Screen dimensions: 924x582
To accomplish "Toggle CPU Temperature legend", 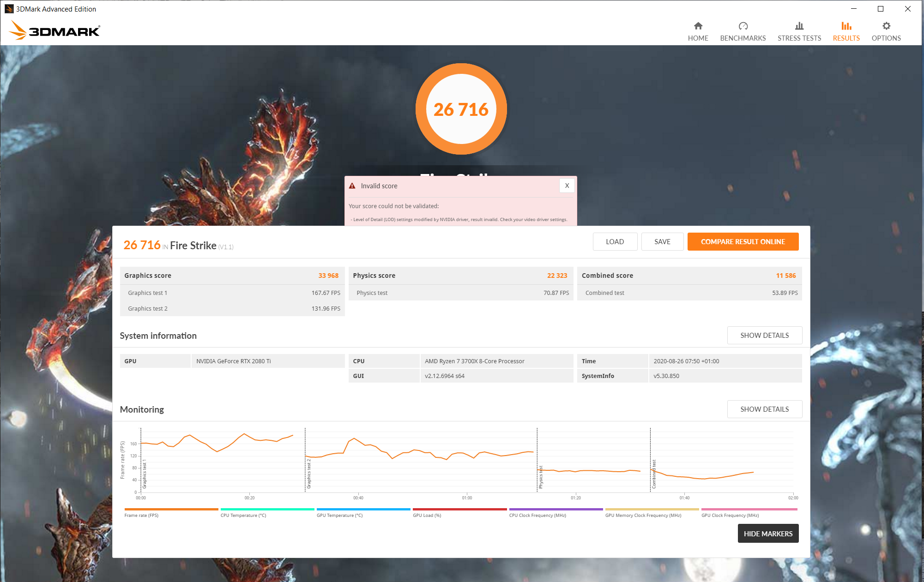I will tap(267, 512).
